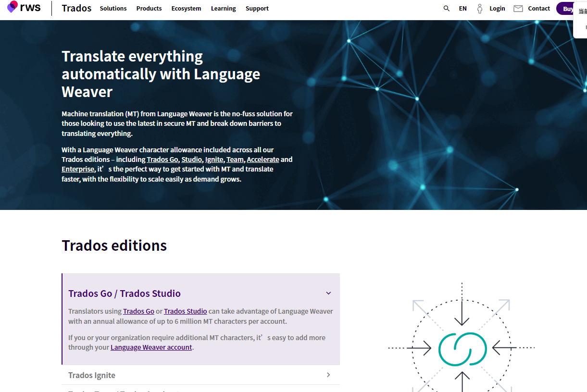Screen dimensions: 587x392
Task: Open the Solutions menu
Action: [113, 9]
